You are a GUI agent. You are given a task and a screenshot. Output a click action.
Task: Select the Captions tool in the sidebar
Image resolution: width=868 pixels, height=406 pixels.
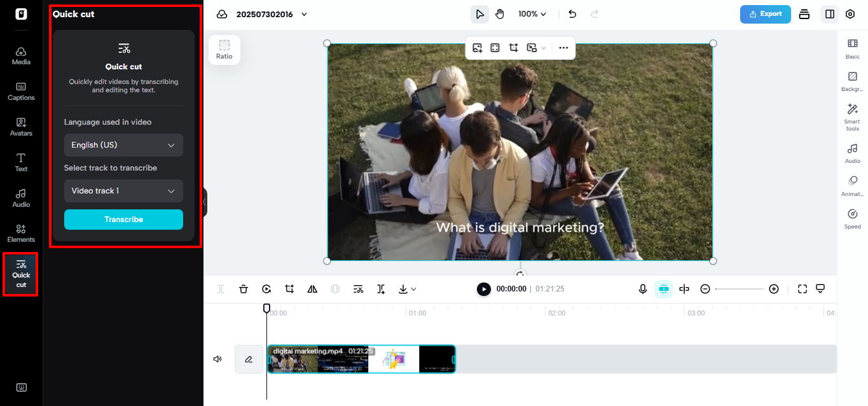pos(21,92)
